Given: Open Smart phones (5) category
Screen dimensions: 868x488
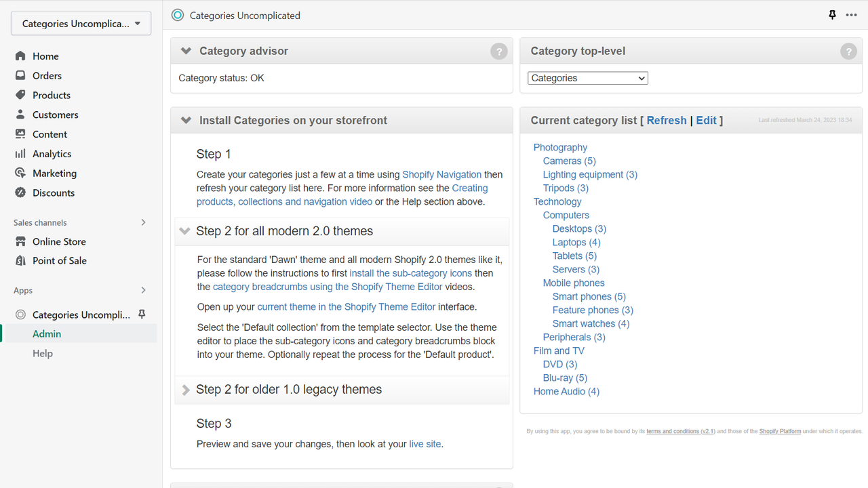Looking at the screenshot, I should (x=589, y=296).
